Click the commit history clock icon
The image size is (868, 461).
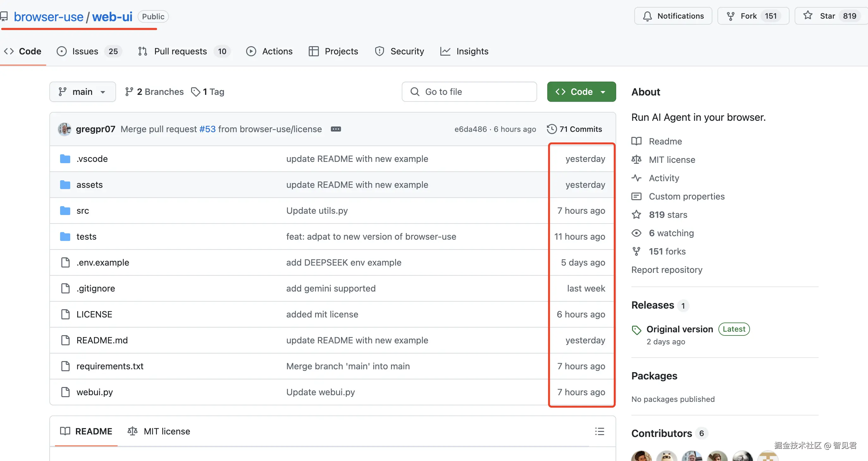[552, 129]
